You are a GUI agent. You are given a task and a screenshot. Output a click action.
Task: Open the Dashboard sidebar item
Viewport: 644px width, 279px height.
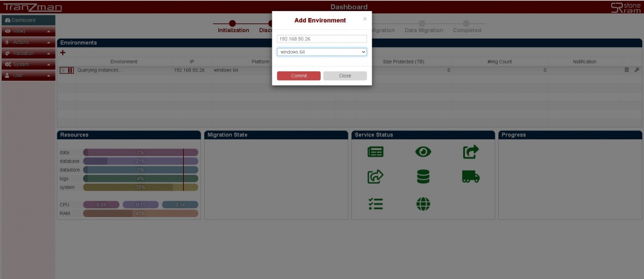pyautogui.click(x=28, y=20)
